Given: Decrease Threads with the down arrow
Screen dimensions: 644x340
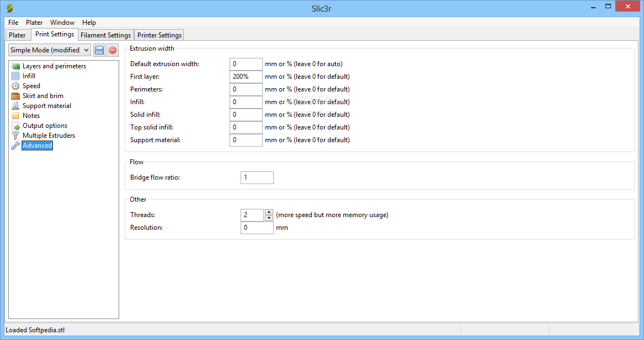Looking at the screenshot, I should [x=269, y=218].
